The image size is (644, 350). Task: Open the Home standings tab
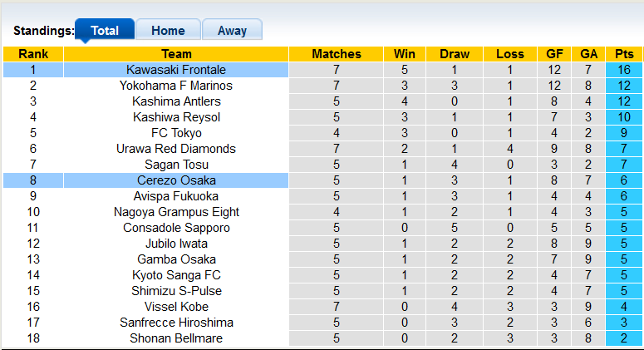(168, 31)
